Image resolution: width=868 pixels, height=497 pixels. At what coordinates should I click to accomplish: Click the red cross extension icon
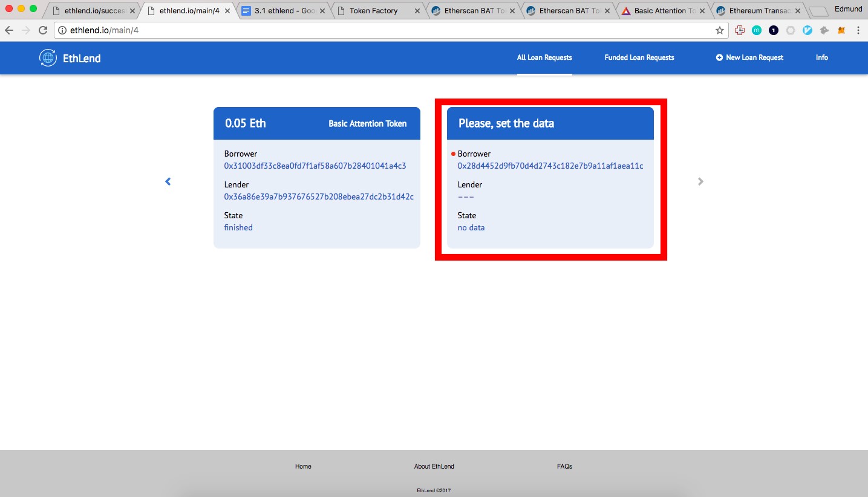click(x=740, y=30)
